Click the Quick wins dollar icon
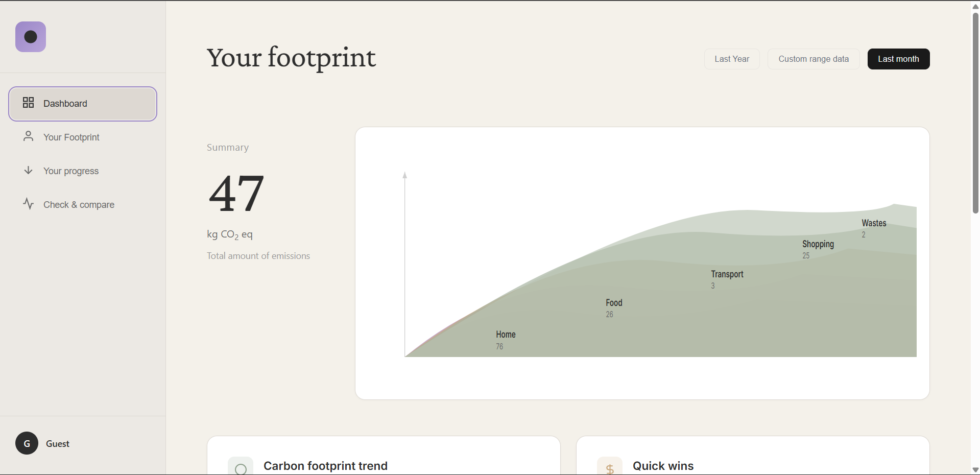 [610, 467]
